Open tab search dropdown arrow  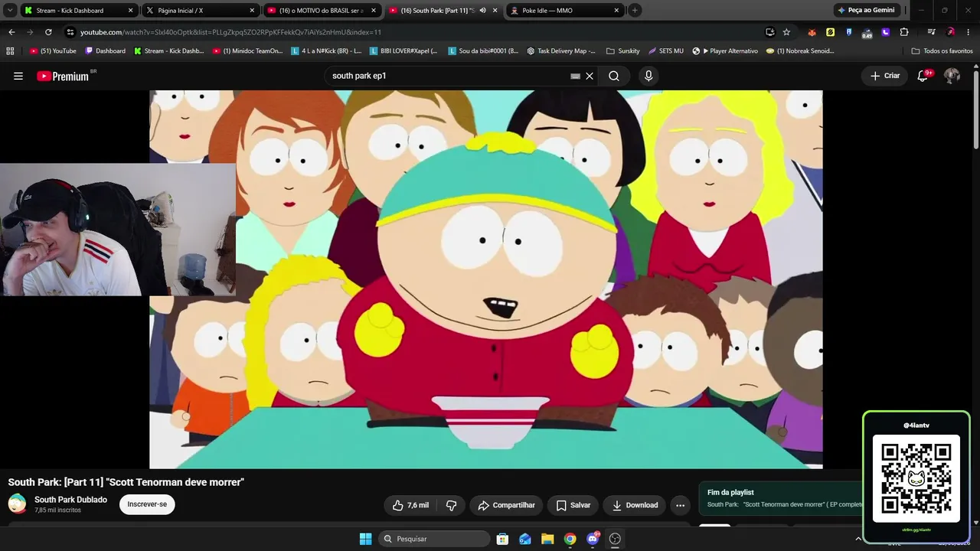coord(10,10)
